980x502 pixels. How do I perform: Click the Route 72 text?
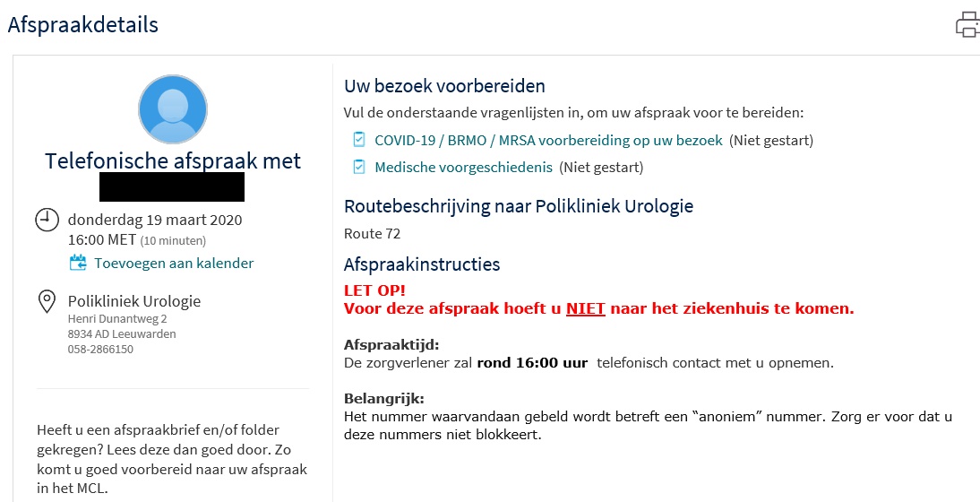coord(372,234)
